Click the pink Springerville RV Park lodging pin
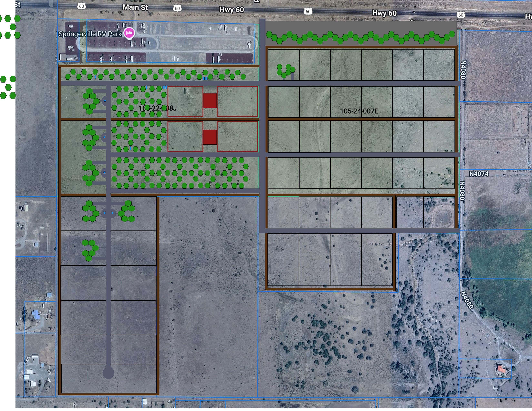The image size is (532, 411). [129, 33]
